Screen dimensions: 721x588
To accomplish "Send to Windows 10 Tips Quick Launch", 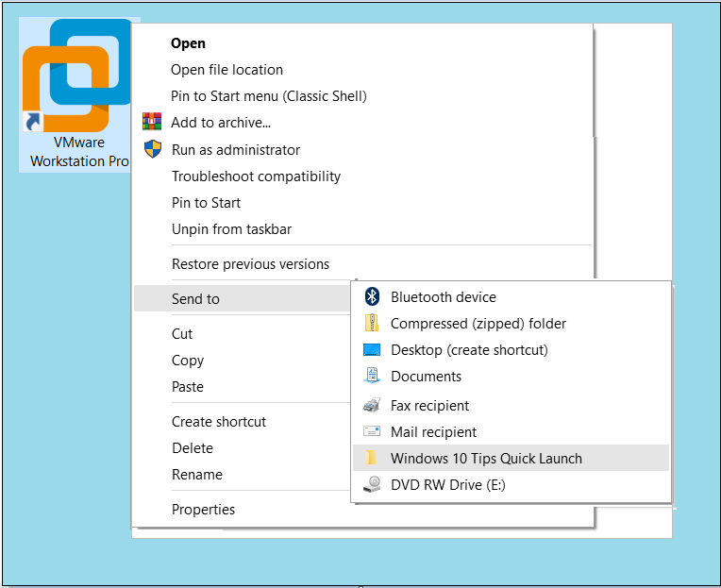I will [x=511, y=458].
